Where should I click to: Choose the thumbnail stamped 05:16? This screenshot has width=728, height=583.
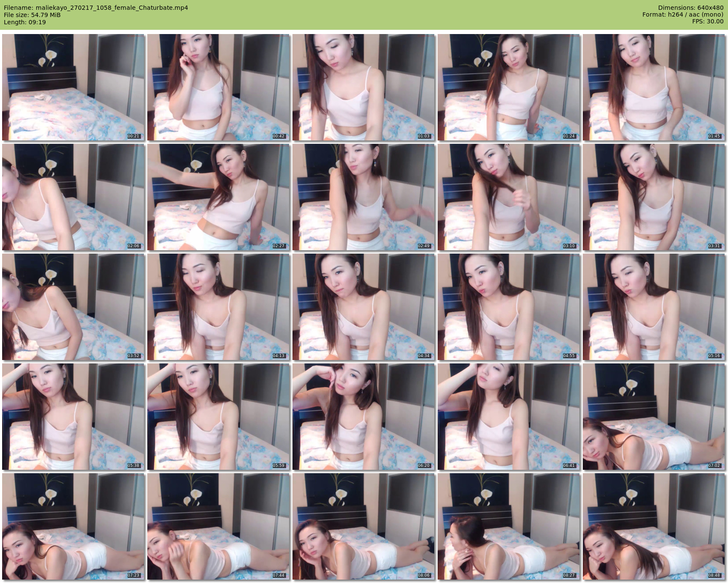pyautogui.click(x=654, y=307)
